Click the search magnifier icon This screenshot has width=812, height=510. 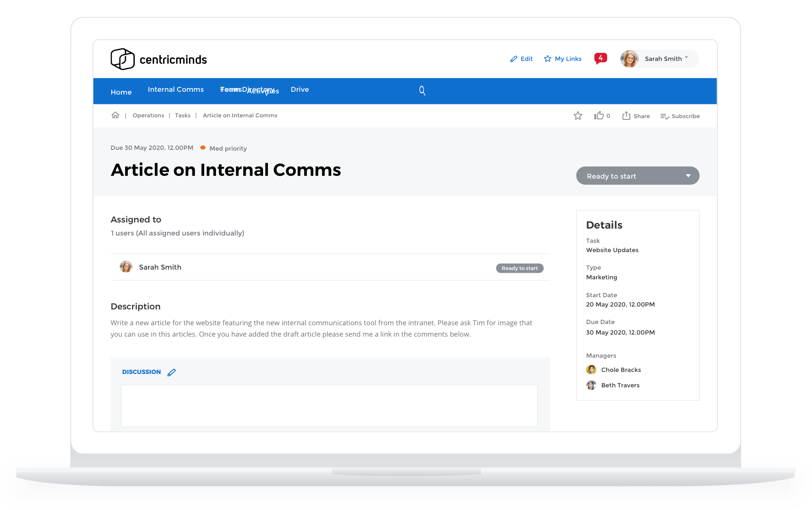tap(422, 91)
